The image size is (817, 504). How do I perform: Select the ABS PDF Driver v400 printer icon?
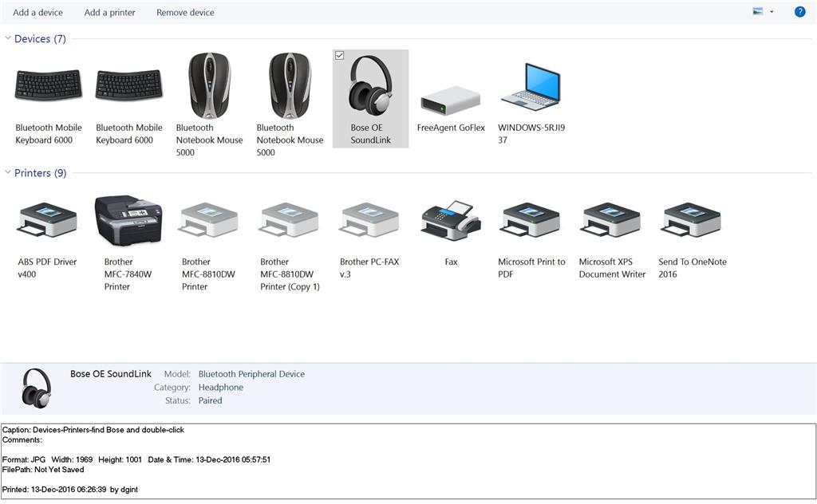tap(48, 220)
